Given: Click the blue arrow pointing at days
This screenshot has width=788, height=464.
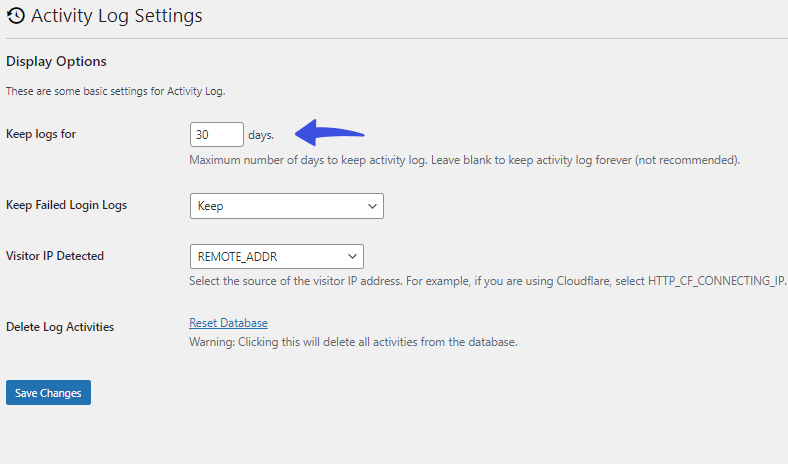Looking at the screenshot, I should pos(329,133).
